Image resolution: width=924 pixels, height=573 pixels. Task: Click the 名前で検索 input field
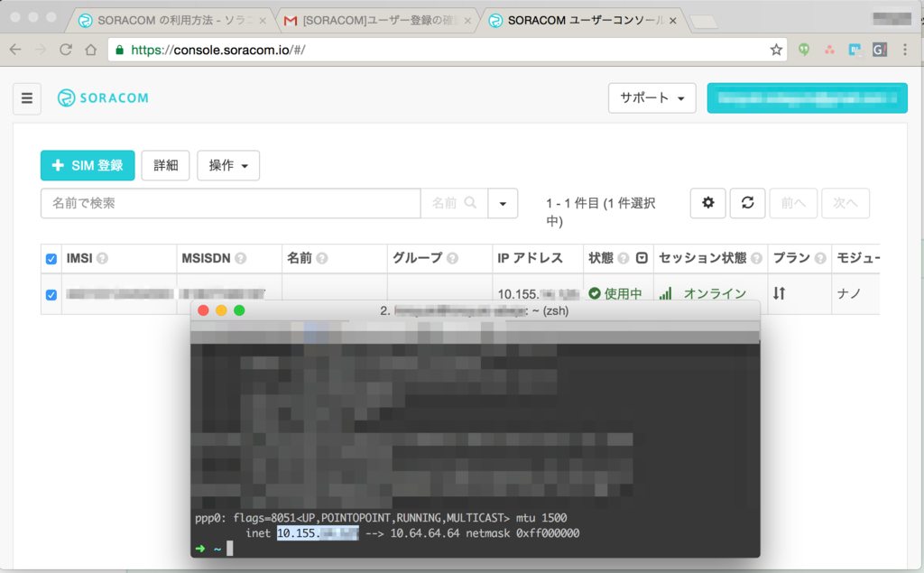coord(230,203)
